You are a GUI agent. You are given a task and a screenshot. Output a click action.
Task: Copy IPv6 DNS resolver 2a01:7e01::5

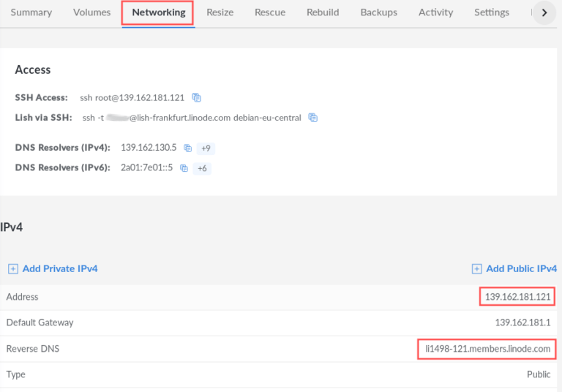184,168
